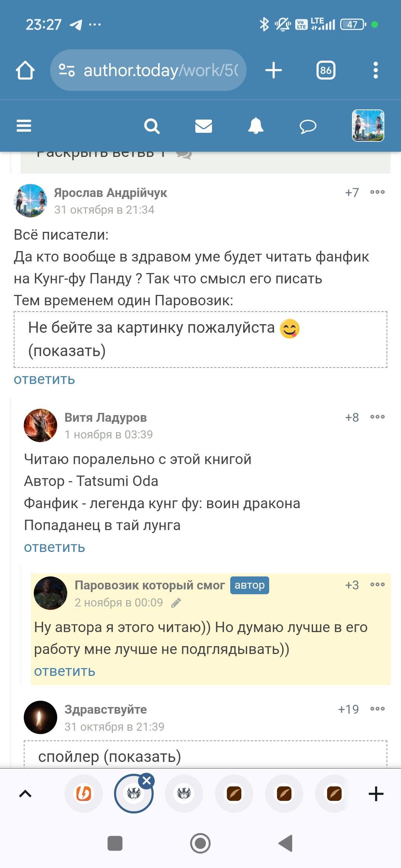401x868 pixels.
Task: Open the notifications bell
Action: pos(255,126)
